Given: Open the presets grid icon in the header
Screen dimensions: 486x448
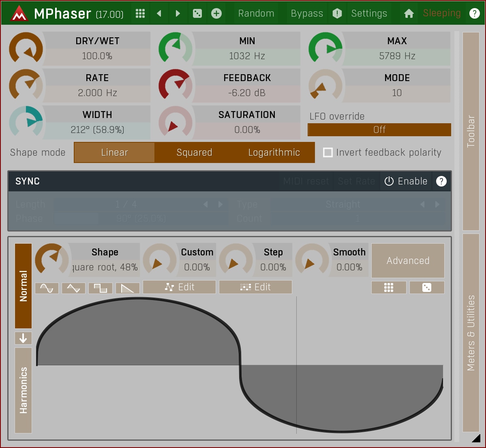Looking at the screenshot, I should pyautogui.click(x=140, y=13).
